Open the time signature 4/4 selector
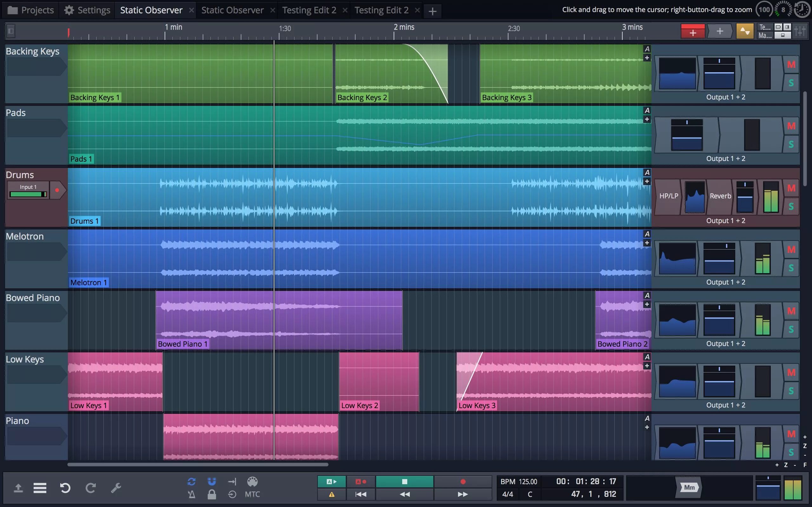The height and width of the screenshot is (507, 812). click(x=507, y=494)
